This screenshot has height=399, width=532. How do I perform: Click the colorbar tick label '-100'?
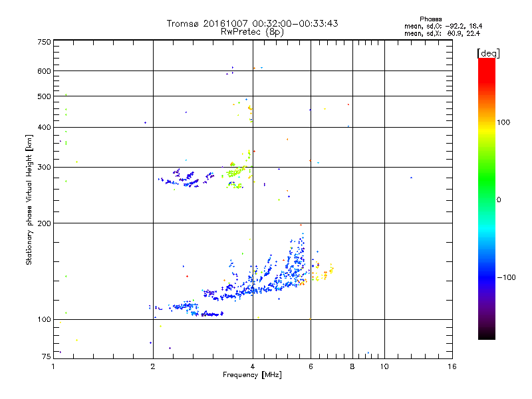tap(506, 277)
